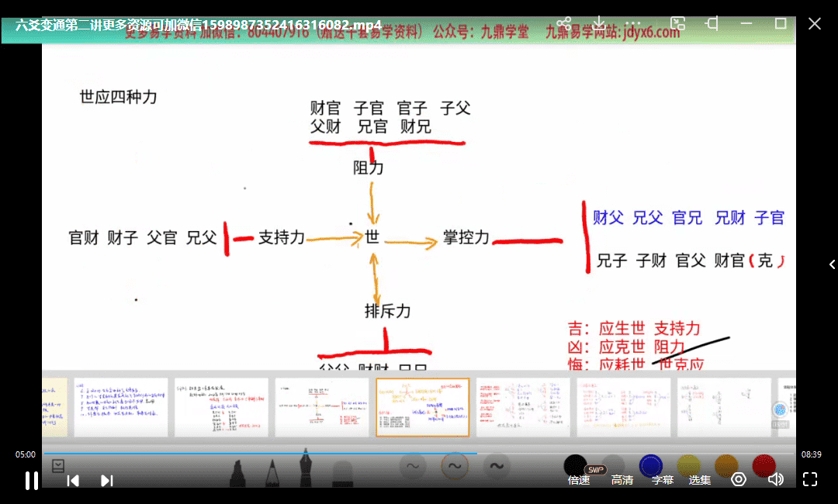Open the 高清 video quality menu

click(x=622, y=480)
